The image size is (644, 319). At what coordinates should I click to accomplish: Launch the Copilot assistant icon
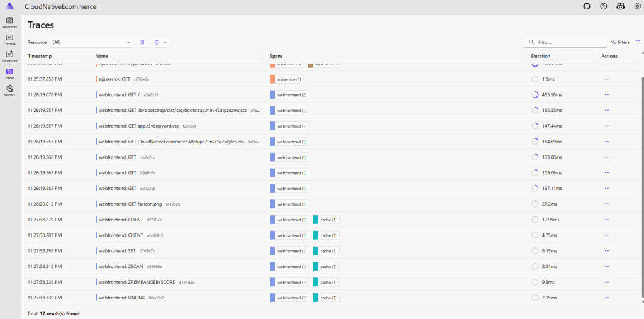[621, 6]
